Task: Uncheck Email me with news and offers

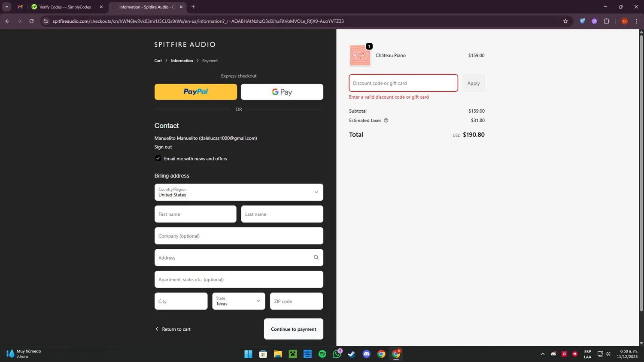Action: click(x=158, y=158)
